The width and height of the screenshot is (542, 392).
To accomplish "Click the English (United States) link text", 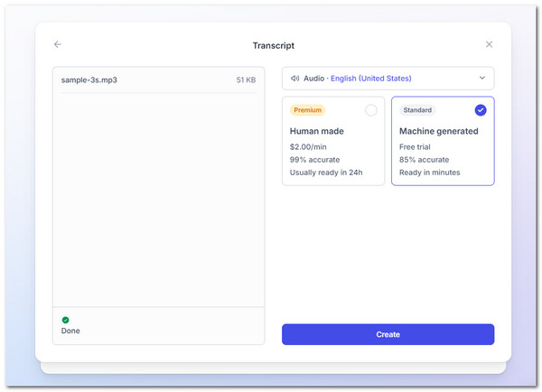I will (x=371, y=79).
